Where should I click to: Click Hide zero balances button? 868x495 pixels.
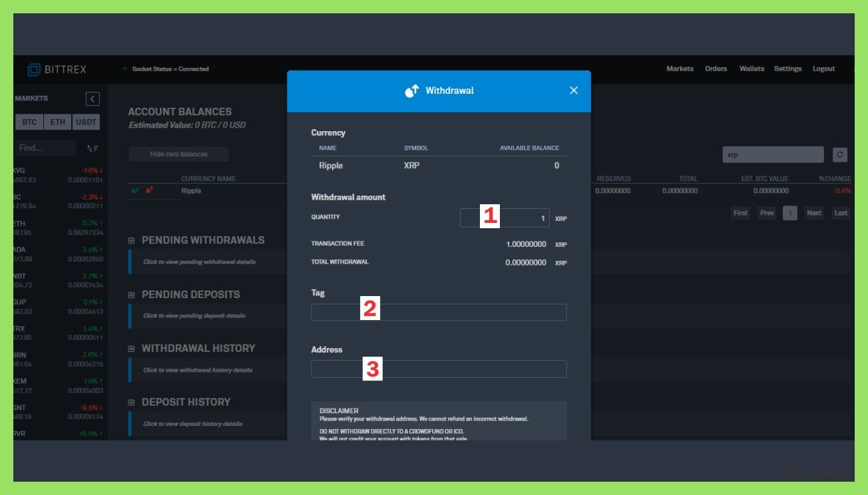[178, 154]
